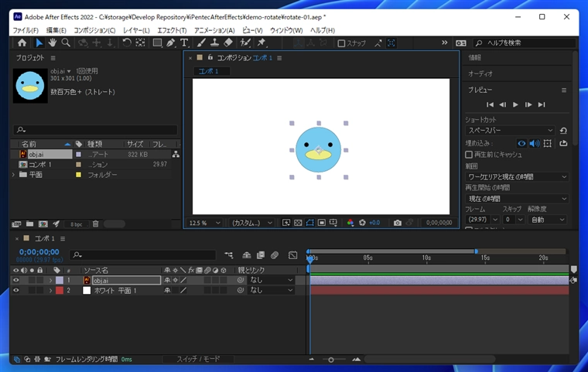Select the Type text tool

point(184,43)
